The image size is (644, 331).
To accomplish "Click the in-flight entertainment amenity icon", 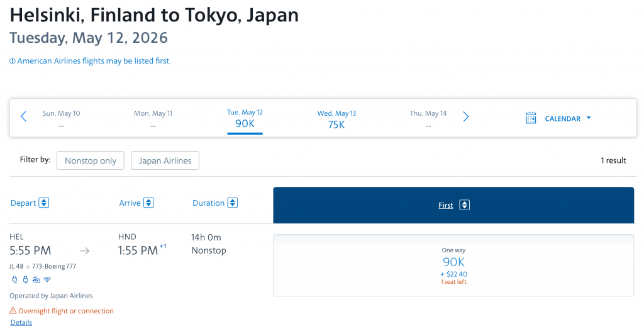I will (x=36, y=280).
